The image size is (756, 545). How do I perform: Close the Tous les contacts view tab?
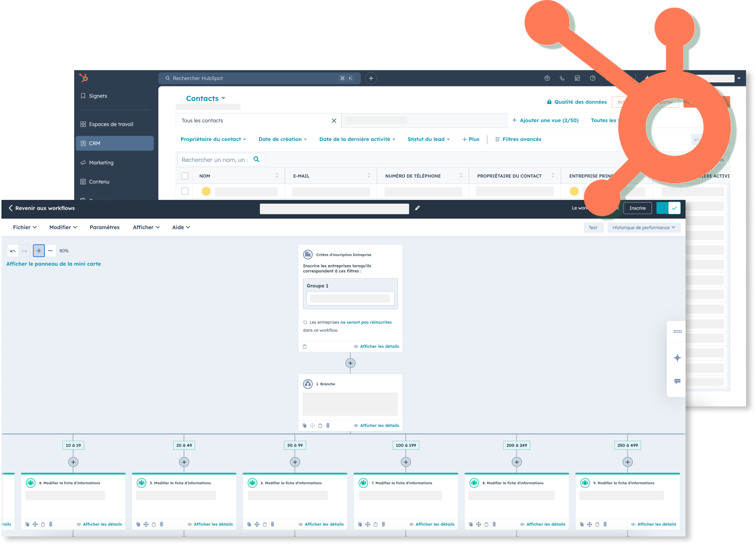coord(334,121)
